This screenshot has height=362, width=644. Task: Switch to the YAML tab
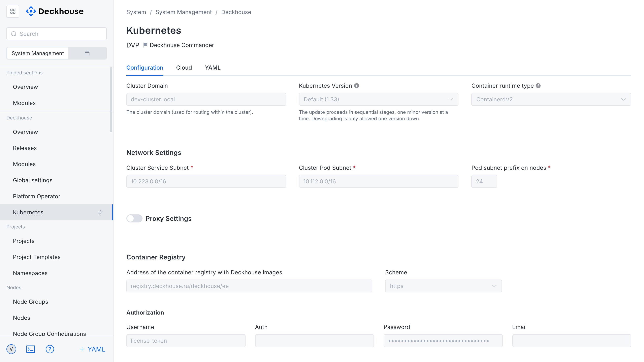coord(213,68)
